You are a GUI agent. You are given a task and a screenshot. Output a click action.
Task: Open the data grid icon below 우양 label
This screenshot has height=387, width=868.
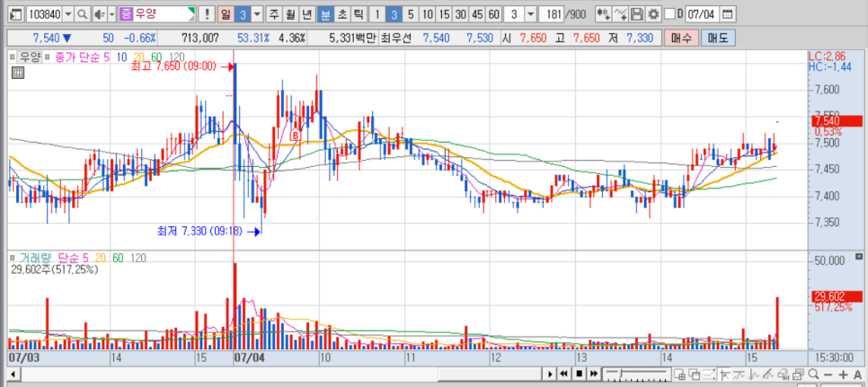tap(17, 73)
